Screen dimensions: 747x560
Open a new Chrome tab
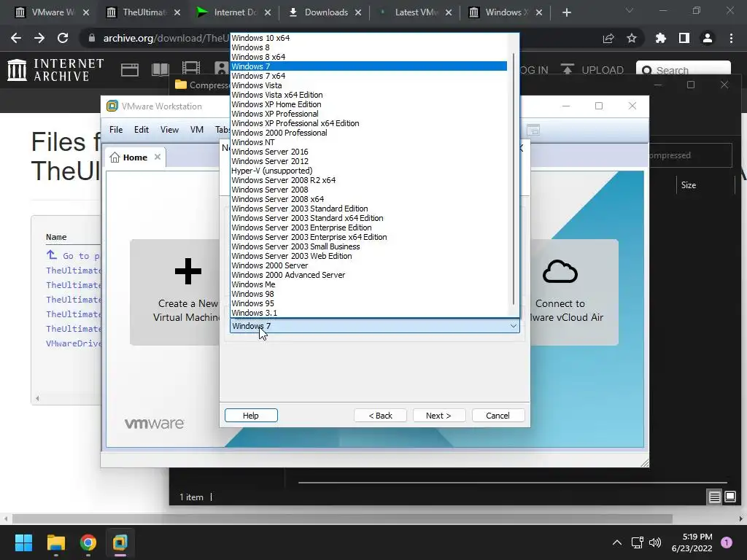click(566, 12)
